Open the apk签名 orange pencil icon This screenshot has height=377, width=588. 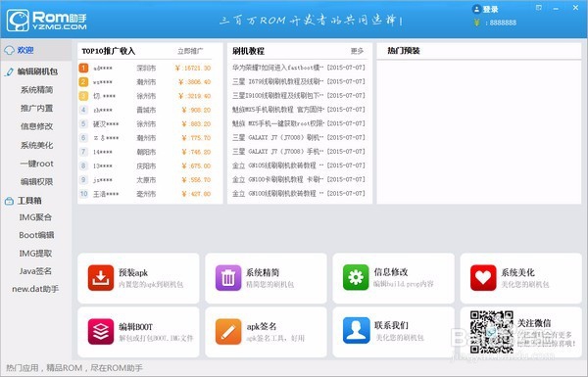[228, 331]
